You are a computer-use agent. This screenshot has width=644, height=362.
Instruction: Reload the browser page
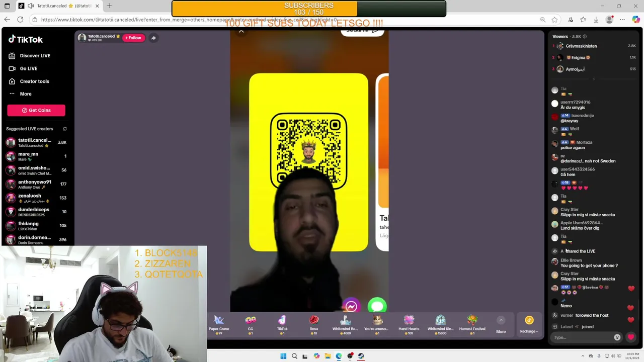point(20,20)
